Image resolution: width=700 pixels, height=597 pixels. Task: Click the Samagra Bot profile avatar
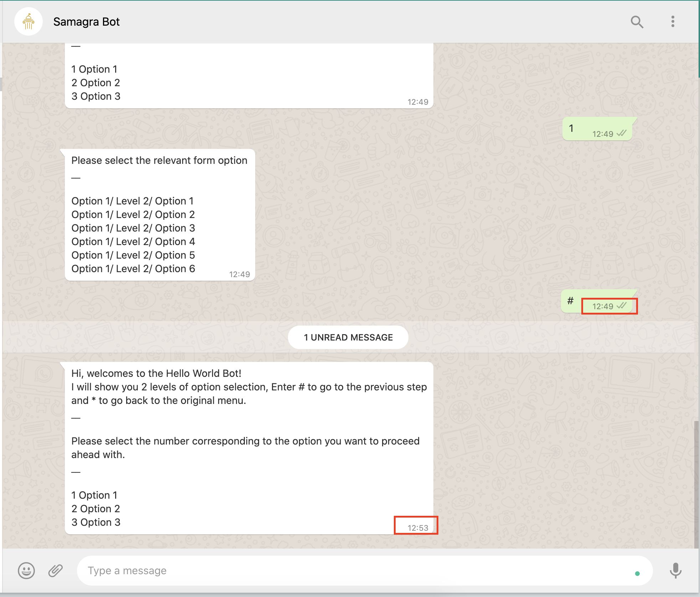tap(29, 22)
